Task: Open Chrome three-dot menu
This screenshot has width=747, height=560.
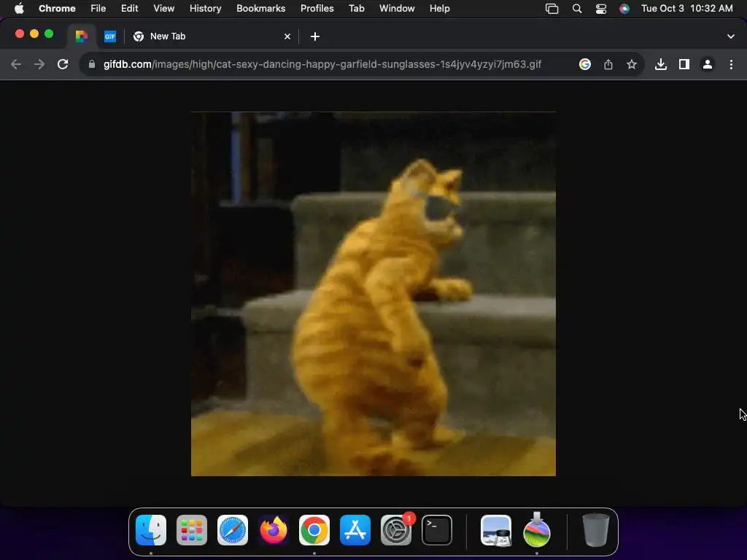Action: tap(731, 64)
